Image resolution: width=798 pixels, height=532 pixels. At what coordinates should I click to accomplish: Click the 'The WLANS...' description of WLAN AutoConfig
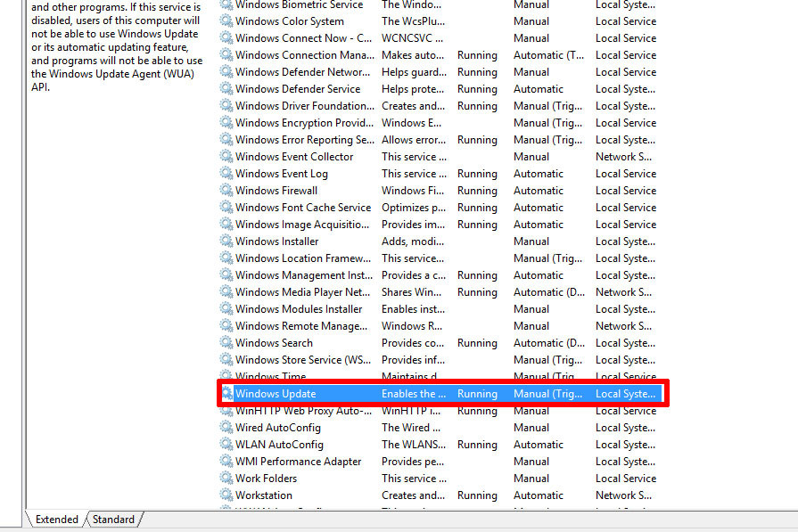pos(413,445)
